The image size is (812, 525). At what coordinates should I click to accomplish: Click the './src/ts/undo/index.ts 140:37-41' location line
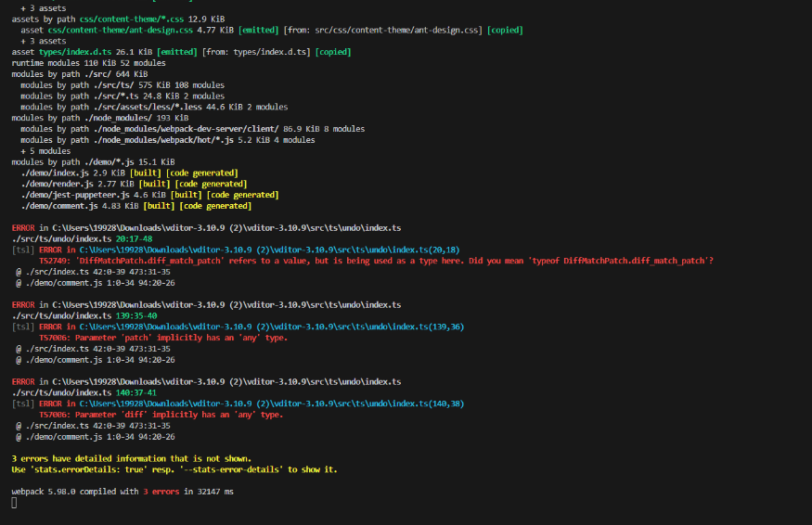click(x=84, y=392)
